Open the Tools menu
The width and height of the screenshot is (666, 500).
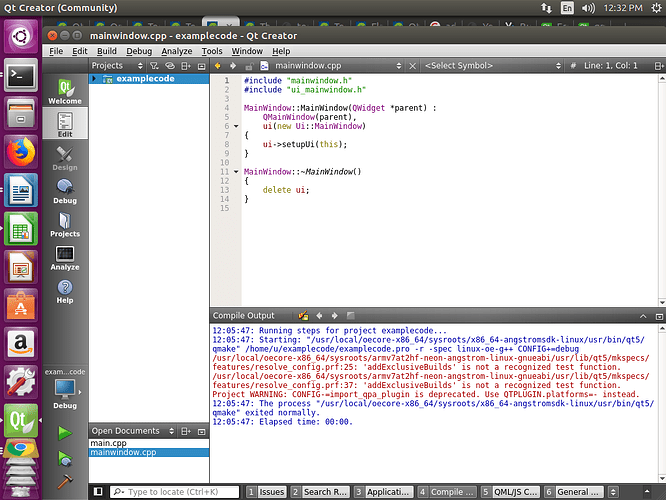click(x=212, y=51)
